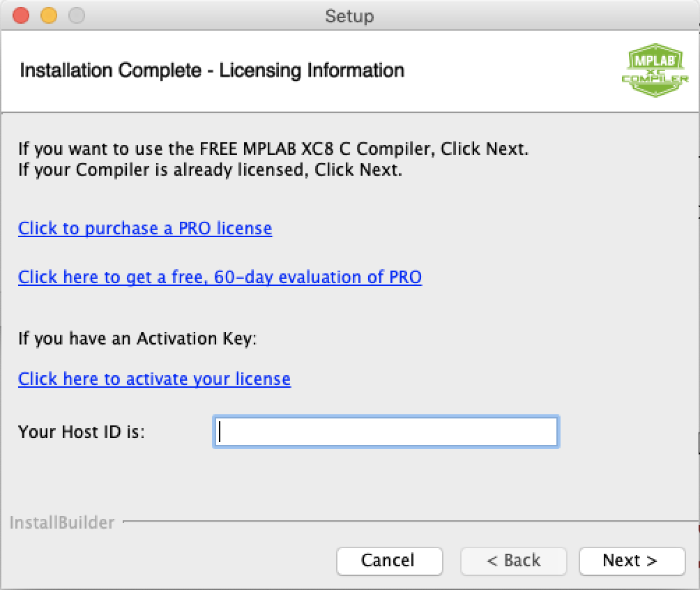This screenshot has width=700, height=590.
Task: Open the free 60-day PRO evaluation link
Action: [x=220, y=277]
